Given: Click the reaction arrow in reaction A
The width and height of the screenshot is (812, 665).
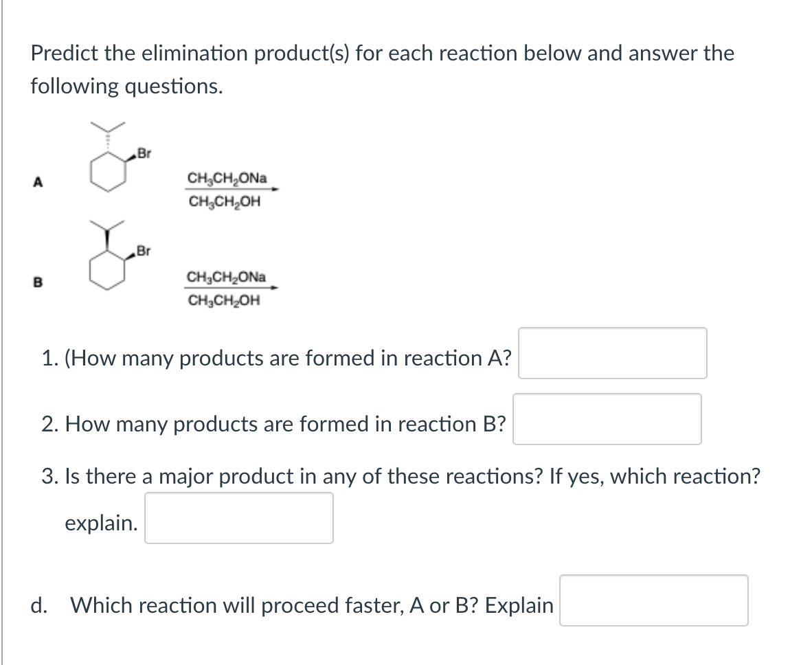Looking at the screenshot, I should [237, 188].
